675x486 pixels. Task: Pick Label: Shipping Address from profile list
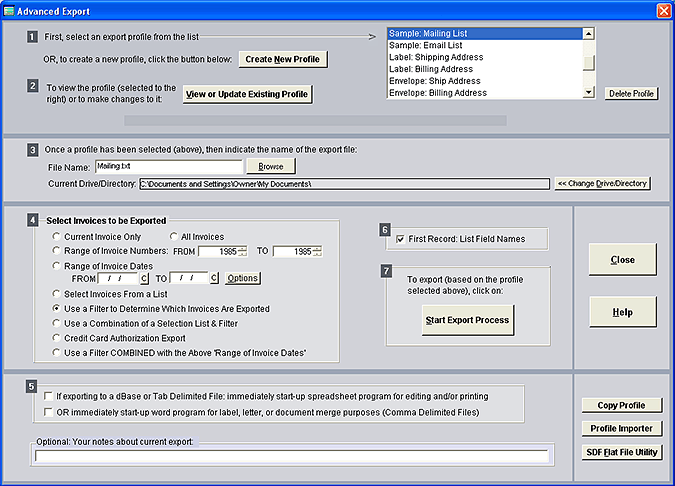(437, 57)
